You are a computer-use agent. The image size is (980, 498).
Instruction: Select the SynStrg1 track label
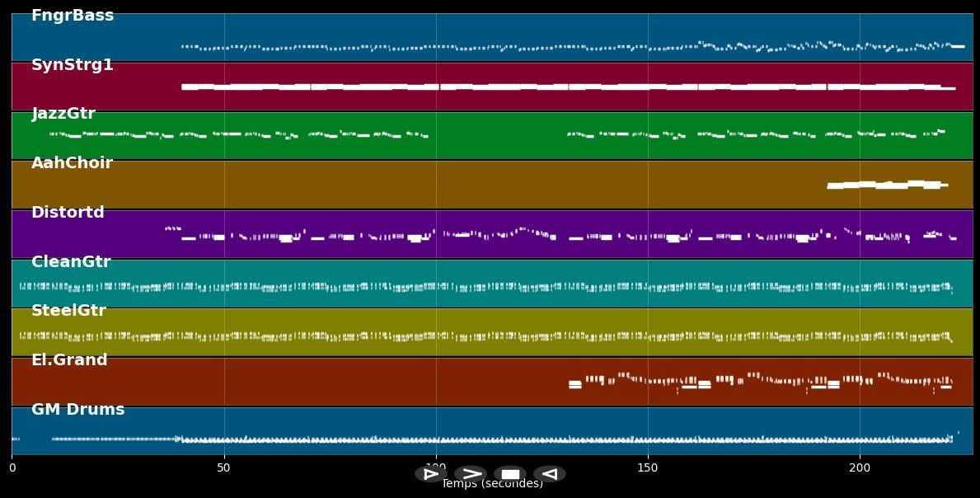[x=72, y=65]
